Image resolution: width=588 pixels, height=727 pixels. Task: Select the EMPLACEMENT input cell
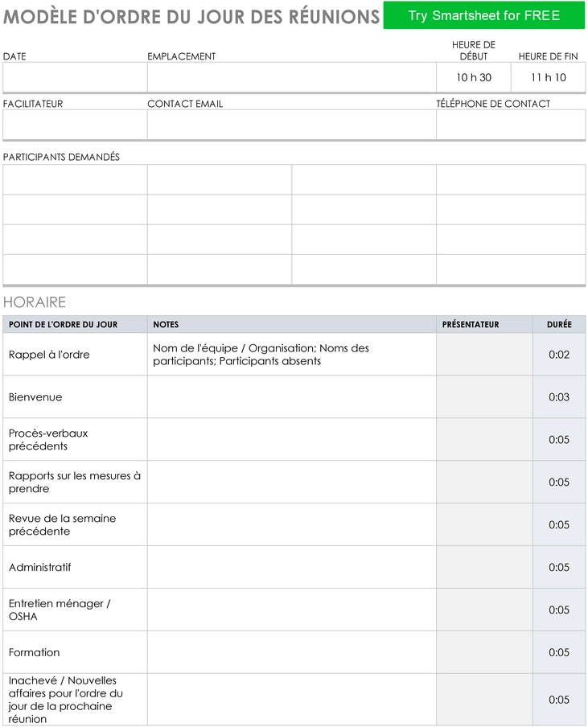292,77
